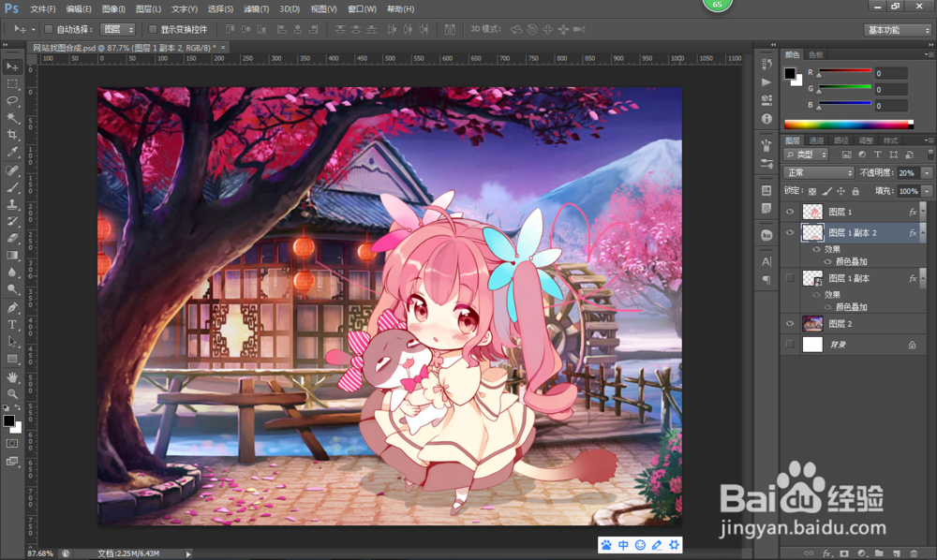Select the Eyedropper tool
This screenshot has height=560, width=937.
coord(12,152)
